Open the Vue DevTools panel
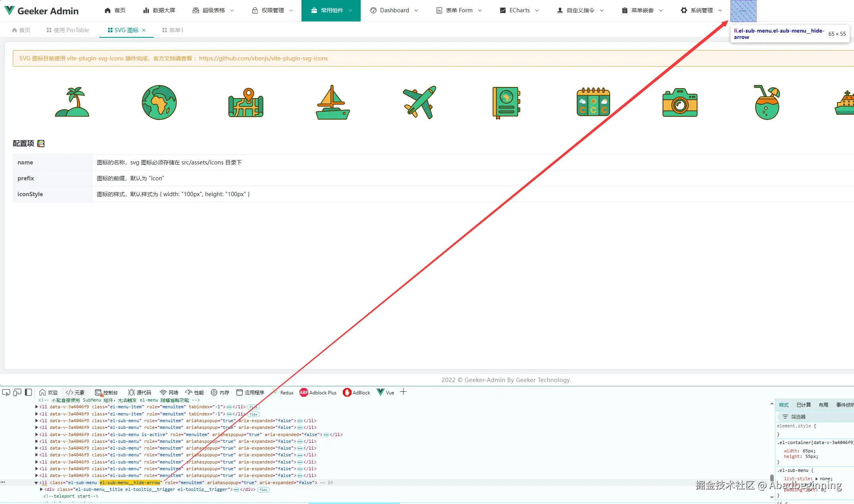Viewport: 854px width, 504px height. [x=386, y=392]
